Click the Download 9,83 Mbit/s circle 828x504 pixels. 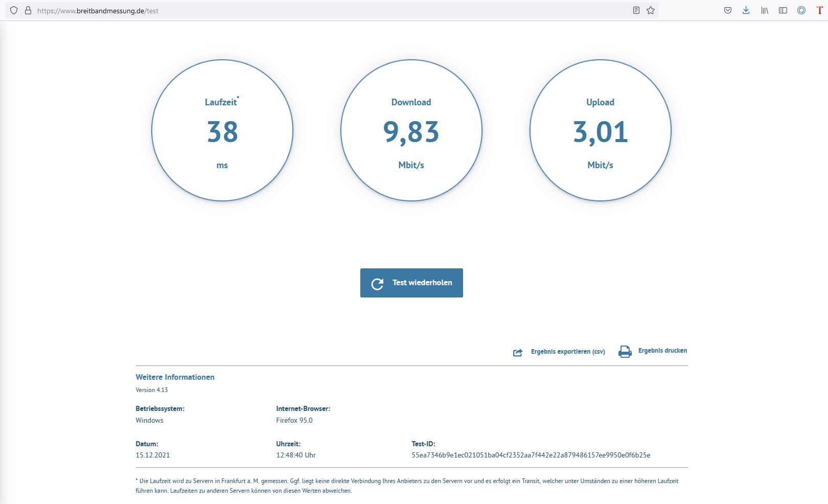[411, 131]
